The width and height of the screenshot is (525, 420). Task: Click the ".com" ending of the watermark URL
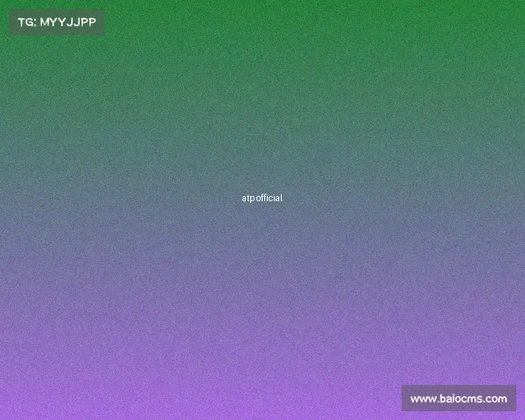495,399
